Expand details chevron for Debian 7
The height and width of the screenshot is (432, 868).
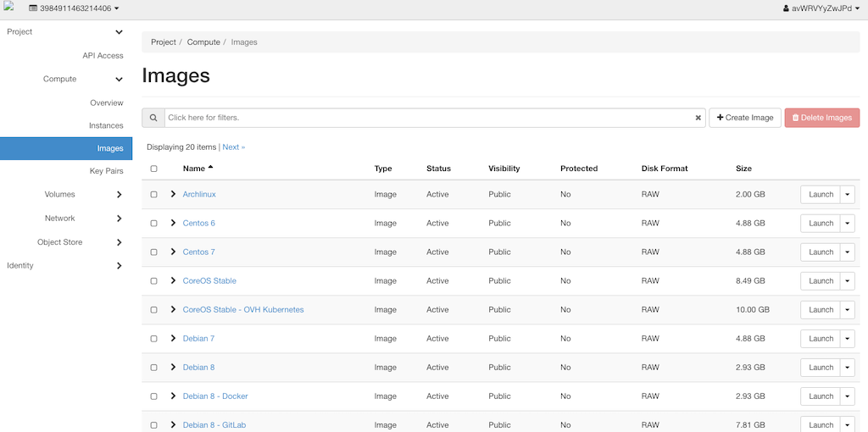173,338
